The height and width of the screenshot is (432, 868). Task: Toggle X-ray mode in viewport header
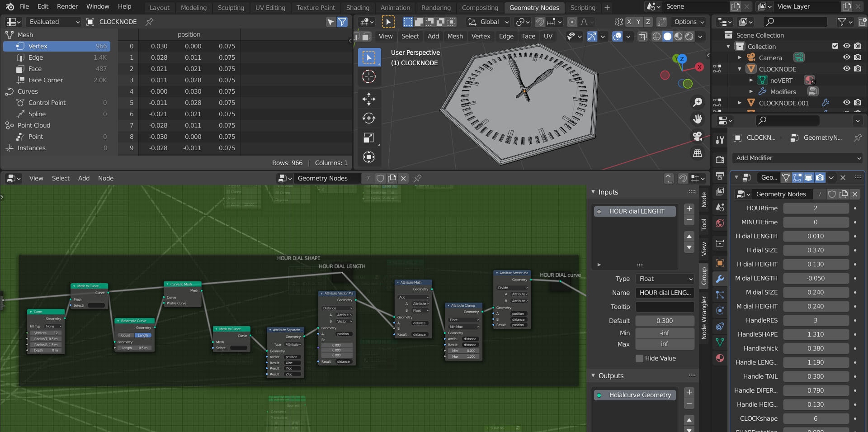click(642, 36)
